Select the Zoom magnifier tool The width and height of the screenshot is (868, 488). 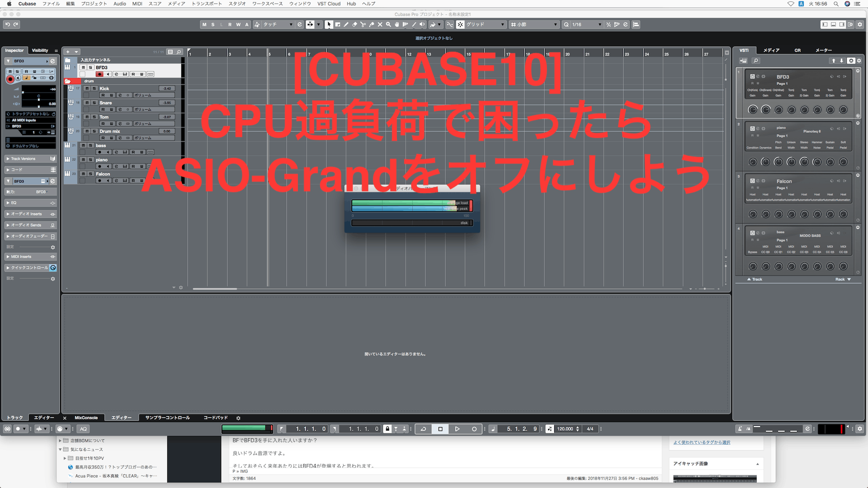(388, 24)
